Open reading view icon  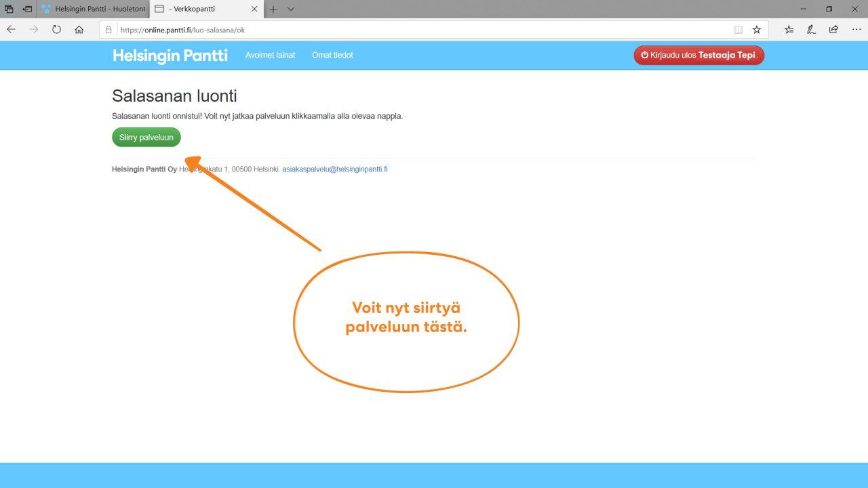tap(738, 30)
